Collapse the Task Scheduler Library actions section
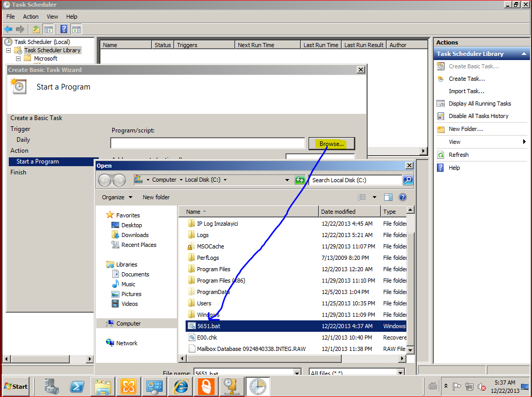 [x=524, y=54]
